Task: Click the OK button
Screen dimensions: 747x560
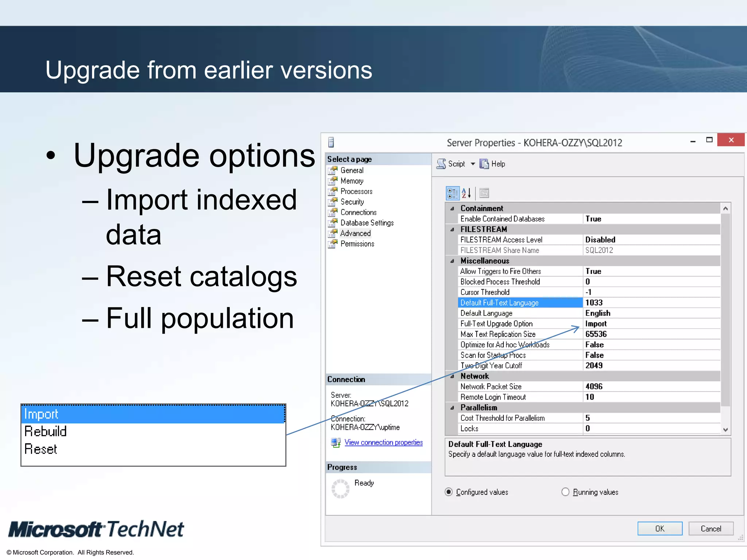Action: (x=660, y=529)
